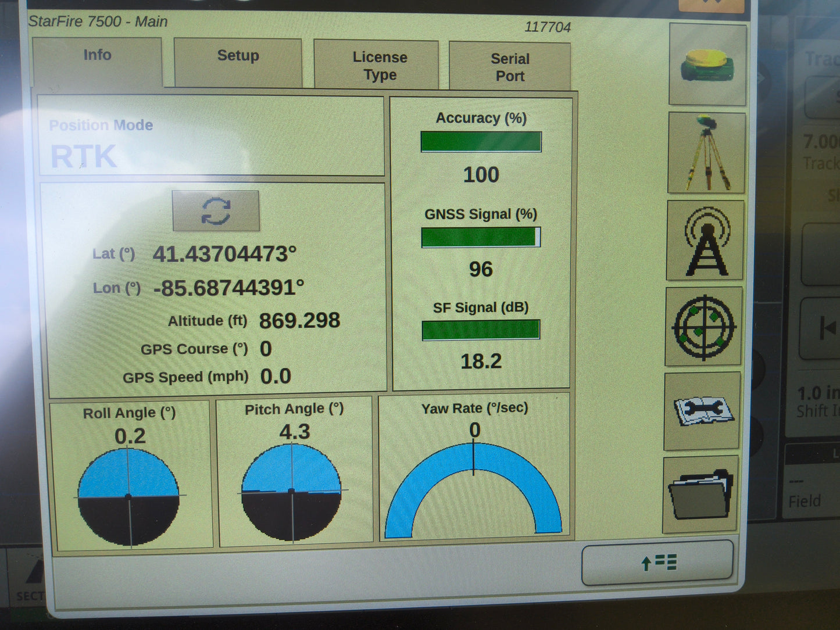Tap the skip-to-start arrow in background window
The image size is (840, 630).
tap(827, 329)
